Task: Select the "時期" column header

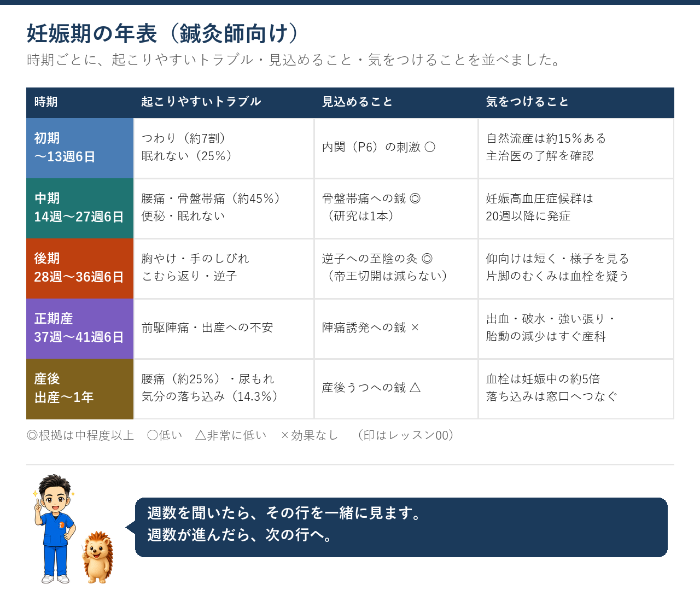Action: click(x=80, y=102)
